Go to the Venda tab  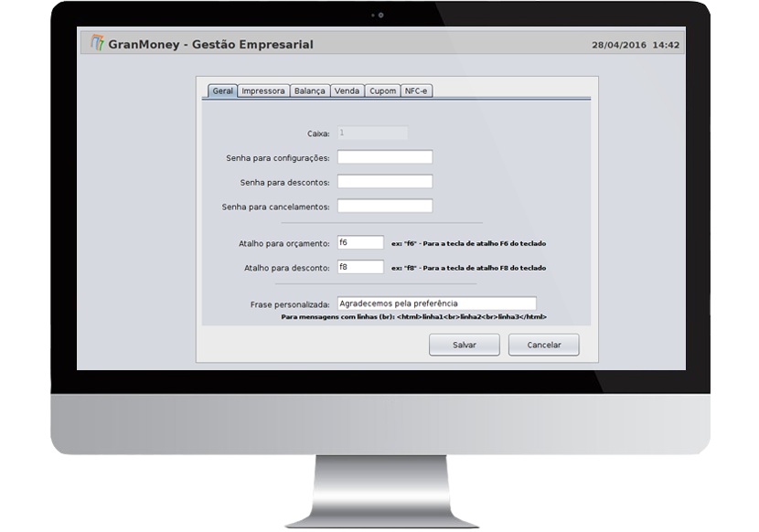point(347,91)
